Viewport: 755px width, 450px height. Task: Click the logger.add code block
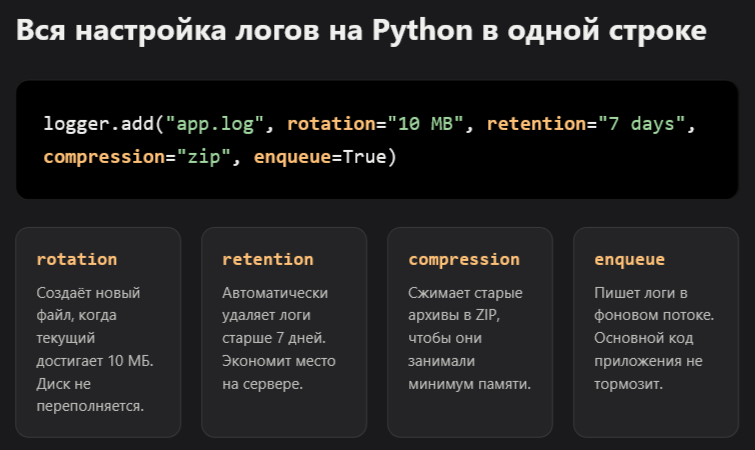coord(377,140)
